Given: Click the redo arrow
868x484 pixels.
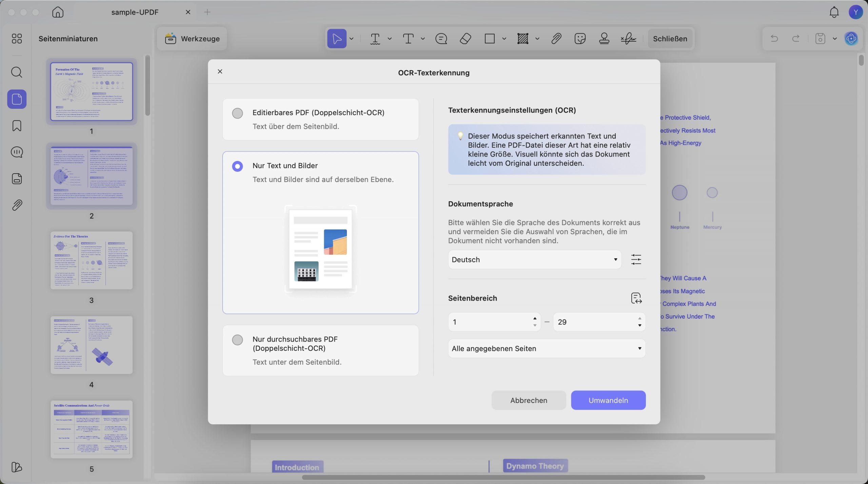Looking at the screenshot, I should click(x=795, y=38).
